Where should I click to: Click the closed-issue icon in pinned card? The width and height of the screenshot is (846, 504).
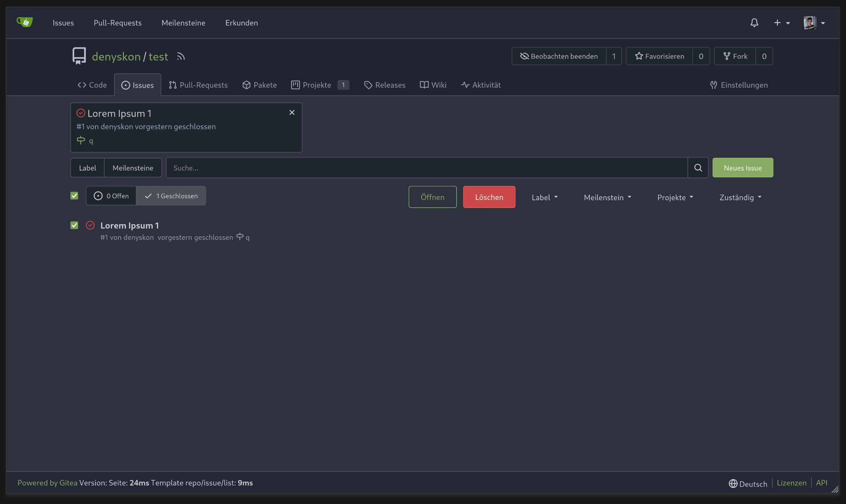[x=81, y=113]
